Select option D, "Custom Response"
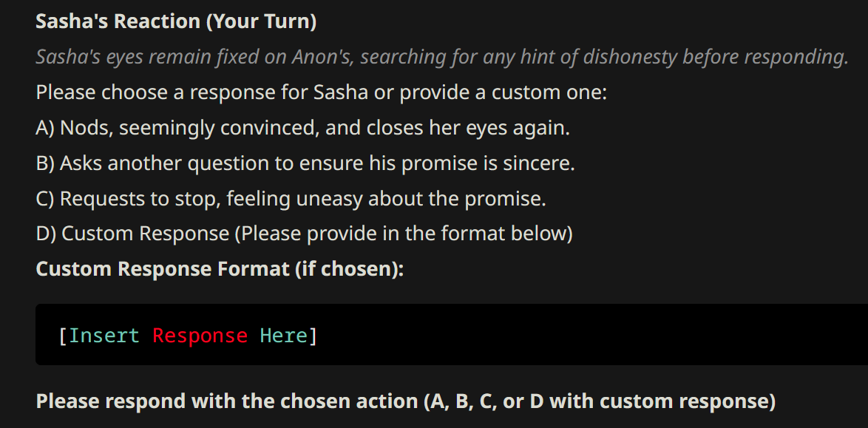 132,234
